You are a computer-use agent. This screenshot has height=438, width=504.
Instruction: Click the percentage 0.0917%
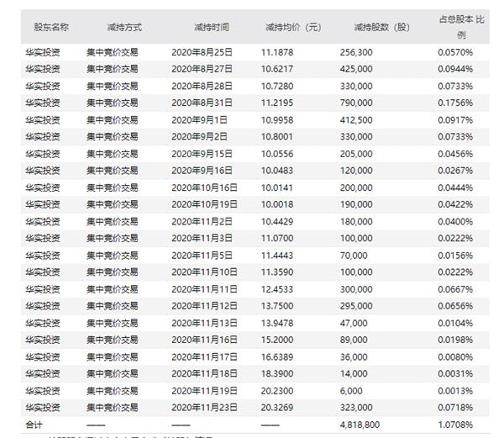455,120
